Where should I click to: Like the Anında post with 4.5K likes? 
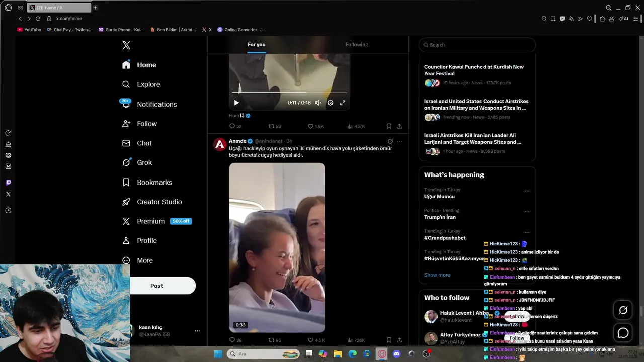click(x=315, y=340)
